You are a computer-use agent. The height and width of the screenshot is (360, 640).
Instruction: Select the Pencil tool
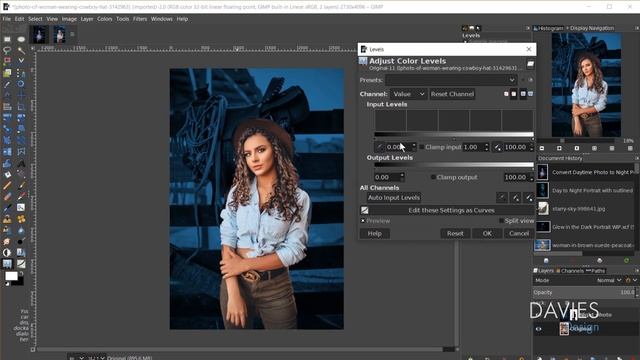click(x=7, y=186)
